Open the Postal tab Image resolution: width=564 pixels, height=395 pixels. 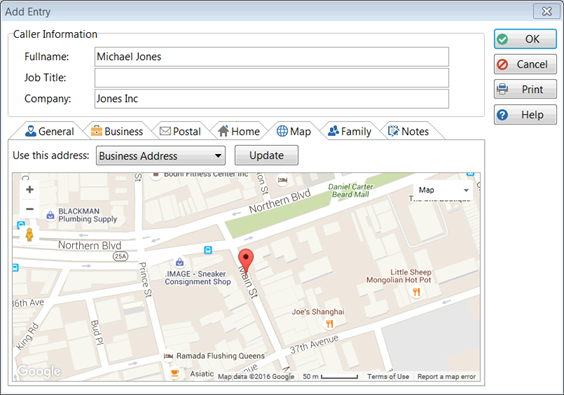point(180,131)
